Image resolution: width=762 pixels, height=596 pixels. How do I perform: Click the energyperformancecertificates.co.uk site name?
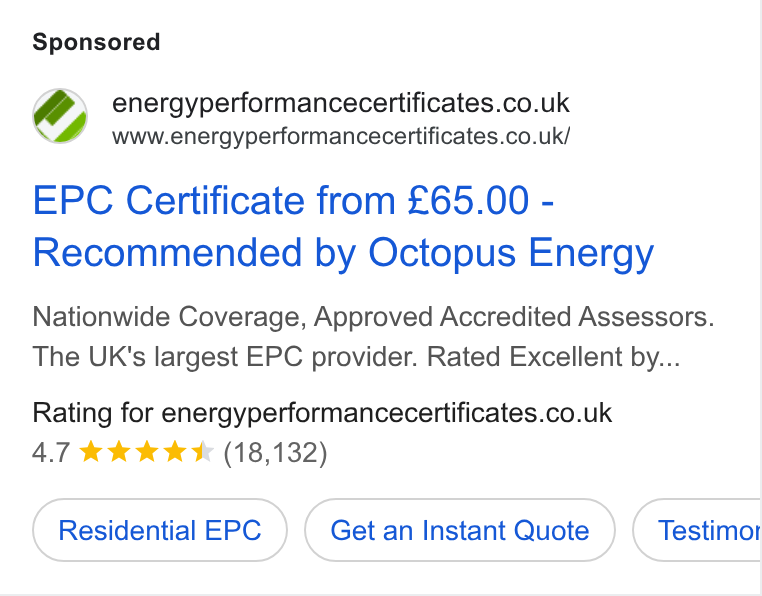click(x=340, y=103)
